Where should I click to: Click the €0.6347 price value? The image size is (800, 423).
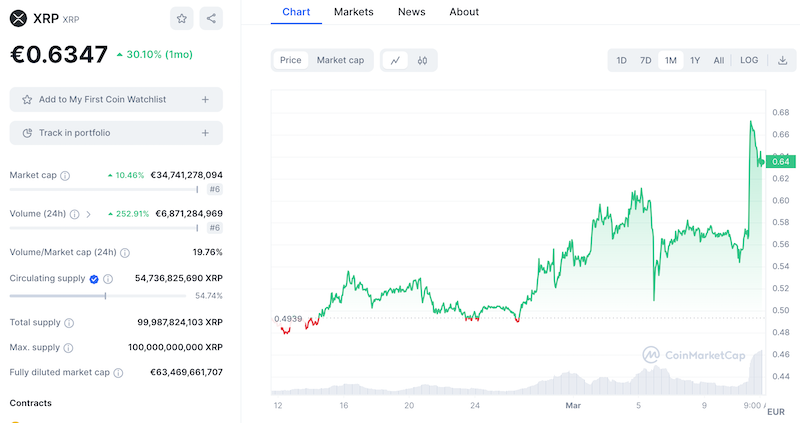click(x=59, y=54)
